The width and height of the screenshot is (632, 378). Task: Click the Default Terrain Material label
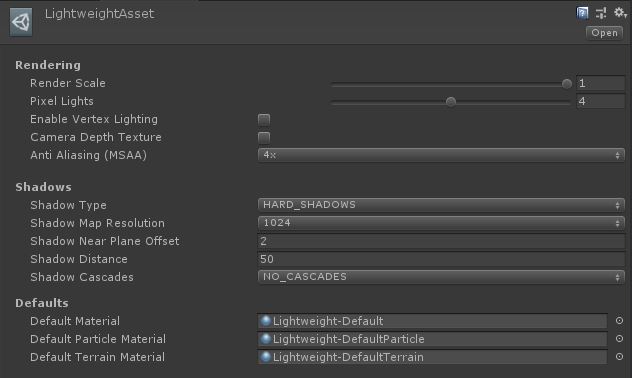coord(97,357)
